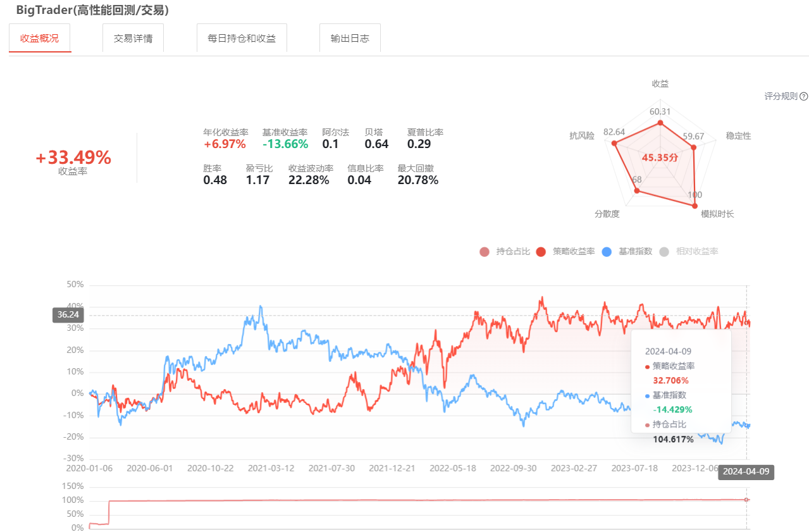
Task: Open the 每日持仓和收益 tab
Action: (x=242, y=39)
